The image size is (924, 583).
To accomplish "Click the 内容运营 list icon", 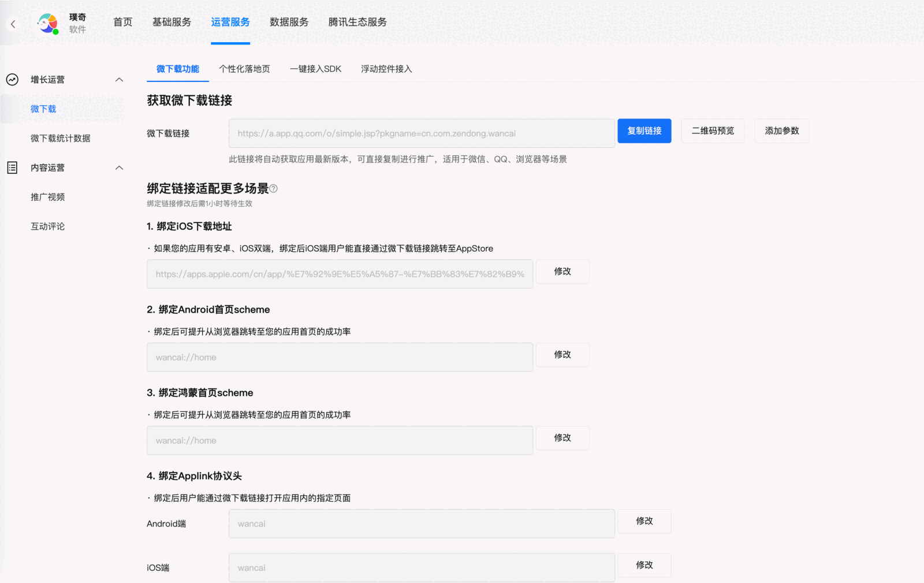I will coord(12,168).
